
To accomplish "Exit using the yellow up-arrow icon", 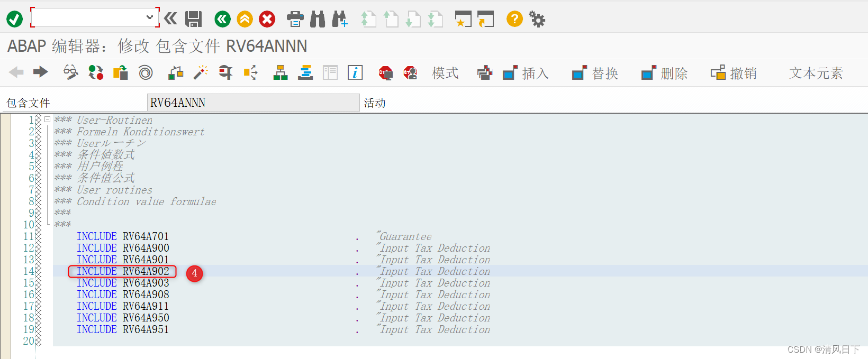I will click(x=245, y=20).
